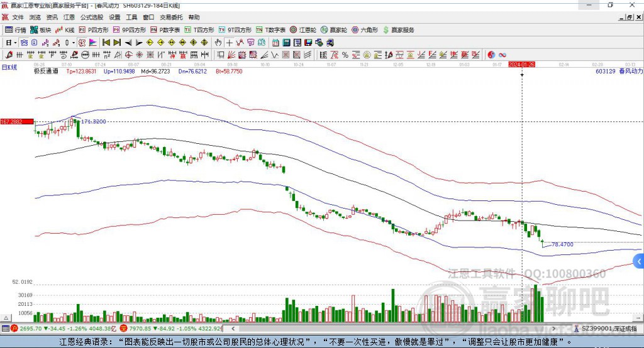Click the save floppy disk icon
Image resolution: width=644 pixels, height=348 pixels.
click(308, 43)
